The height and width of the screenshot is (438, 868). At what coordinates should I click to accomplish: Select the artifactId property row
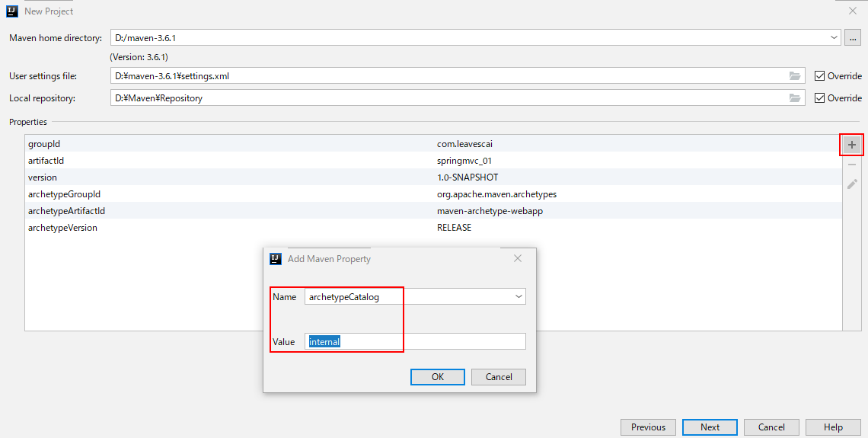[x=433, y=161]
